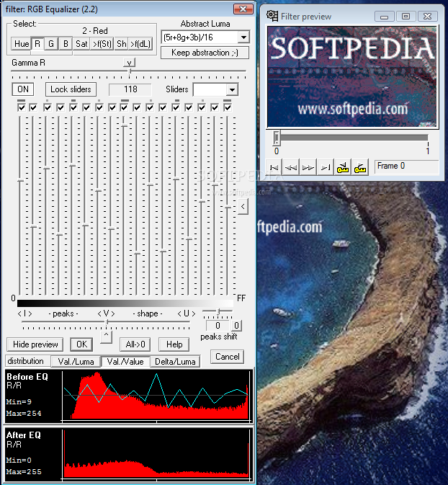Minimize the Filter preview window
The image size is (448, 485).
coord(385,16)
